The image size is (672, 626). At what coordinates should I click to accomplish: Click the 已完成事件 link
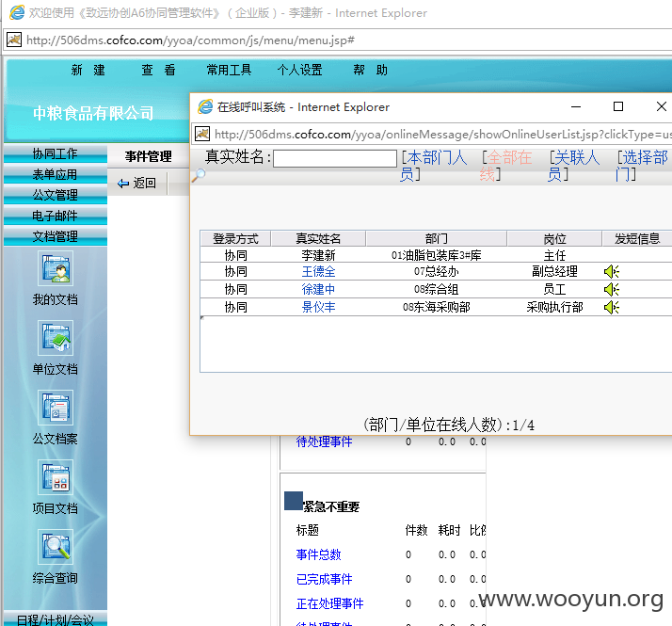pos(324,579)
